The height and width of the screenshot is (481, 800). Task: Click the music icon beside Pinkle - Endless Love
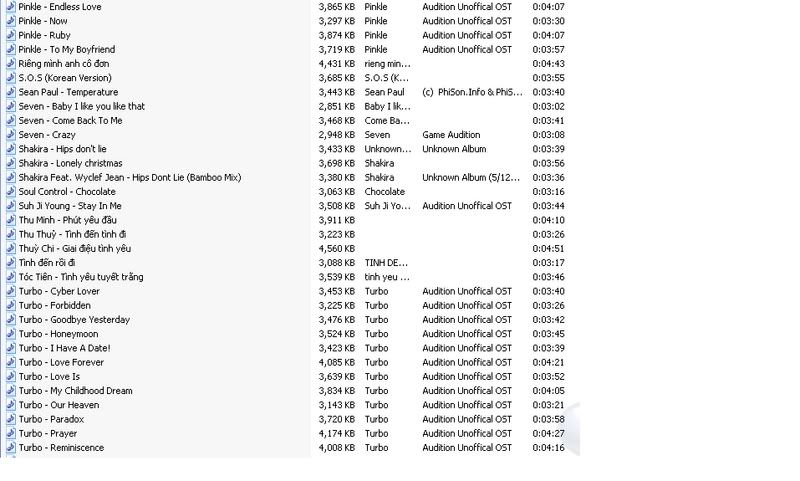pos(11,7)
